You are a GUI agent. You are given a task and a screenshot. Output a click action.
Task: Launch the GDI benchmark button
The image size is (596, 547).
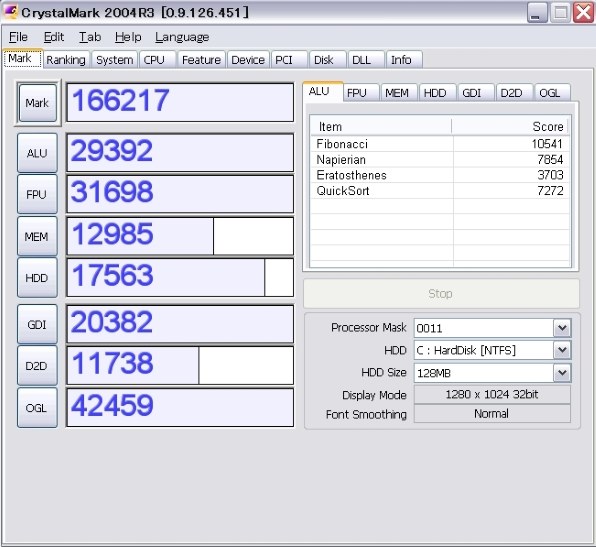click(37, 324)
